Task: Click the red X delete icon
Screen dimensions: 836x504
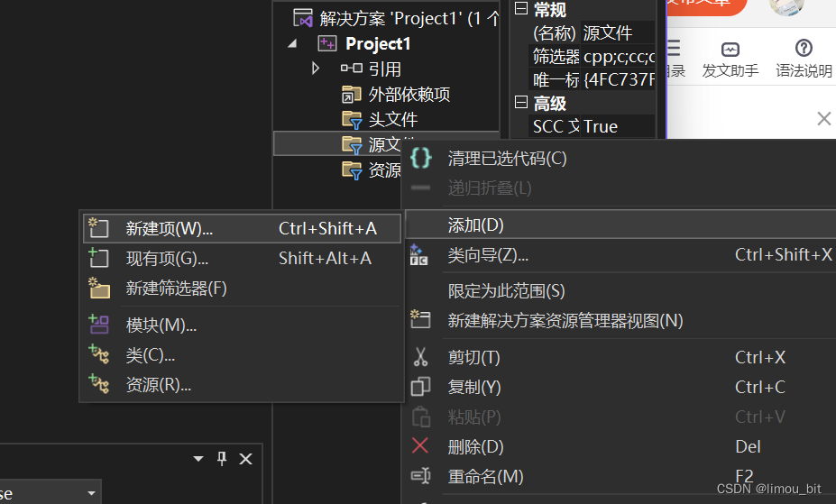Action: tap(420, 445)
